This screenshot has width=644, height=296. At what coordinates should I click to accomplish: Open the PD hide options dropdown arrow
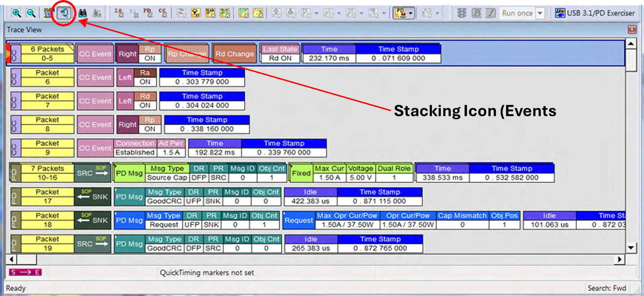pos(410,13)
